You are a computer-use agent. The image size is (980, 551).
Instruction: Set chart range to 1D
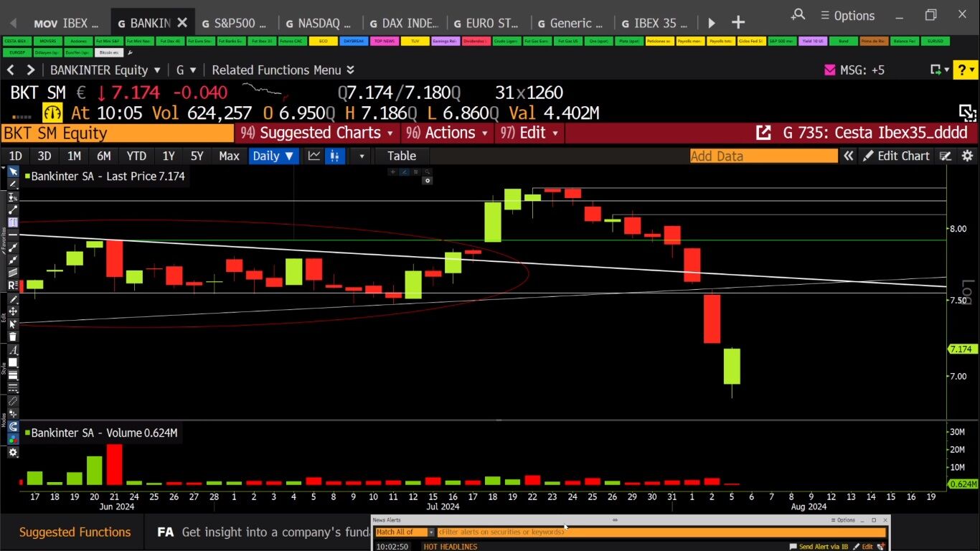[x=15, y=156]
